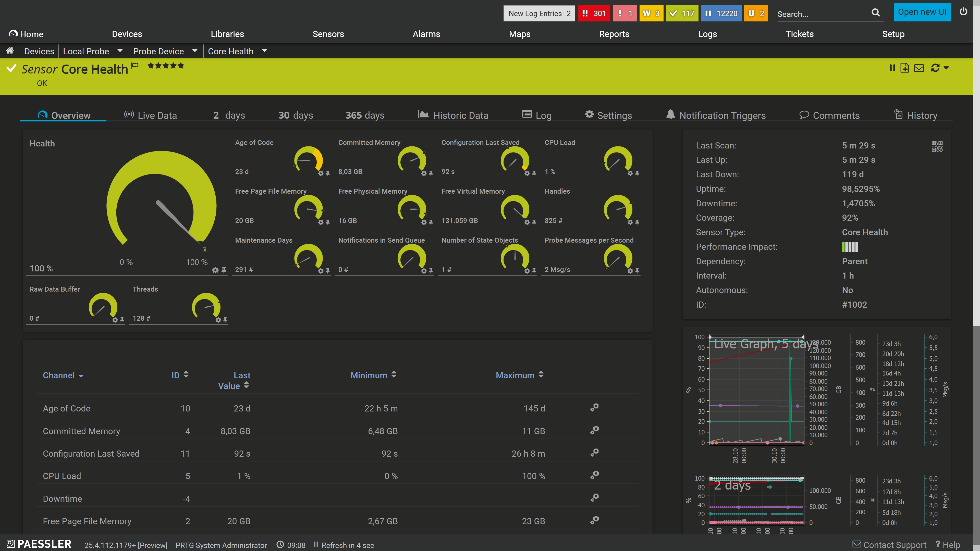Open the Contact Support link
The width and height of the screenshot is (980, 551).
[889, 545]
